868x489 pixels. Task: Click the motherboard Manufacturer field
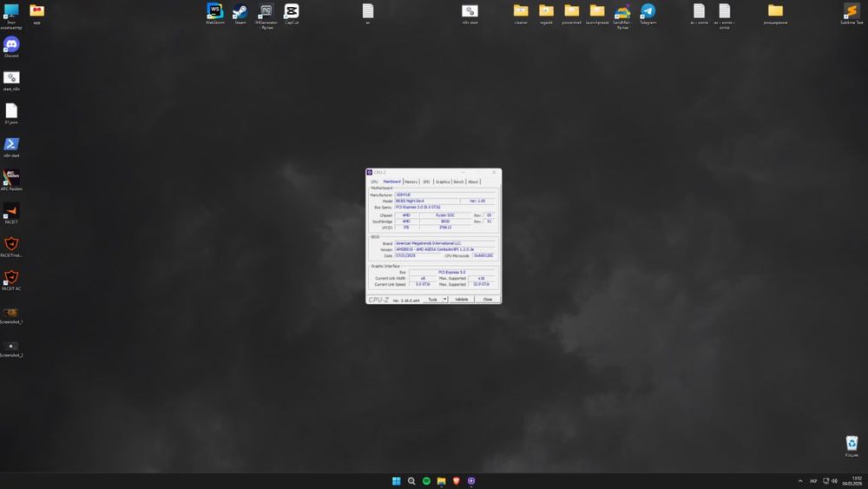coord(444,195)
